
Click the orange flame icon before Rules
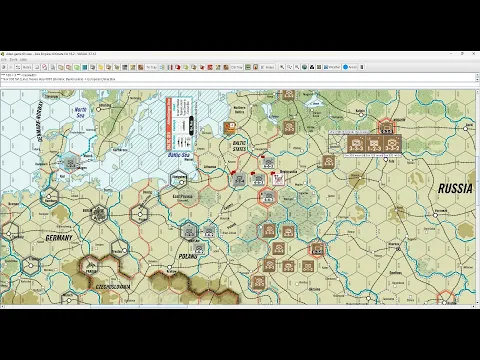tap(255, 67)
